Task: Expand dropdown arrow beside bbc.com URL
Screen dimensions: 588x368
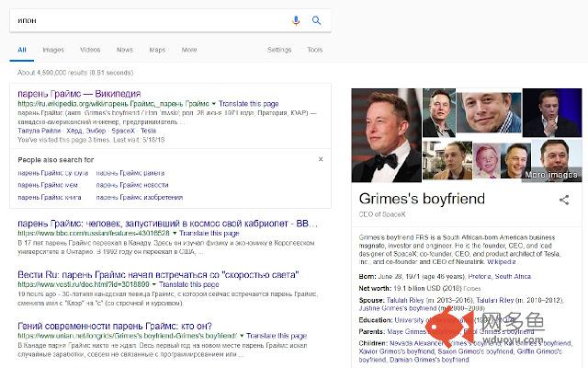Action: point(175,233)
